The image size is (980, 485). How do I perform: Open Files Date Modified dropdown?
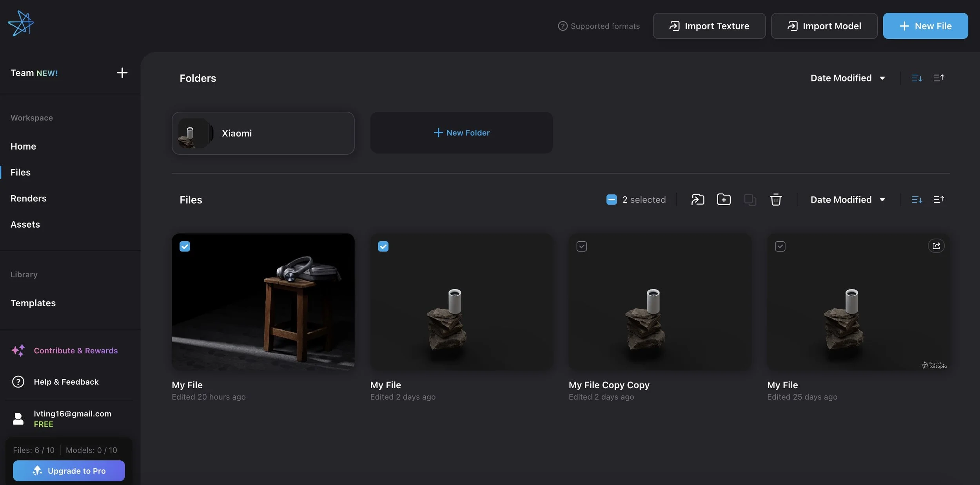[x=848, y=200]
